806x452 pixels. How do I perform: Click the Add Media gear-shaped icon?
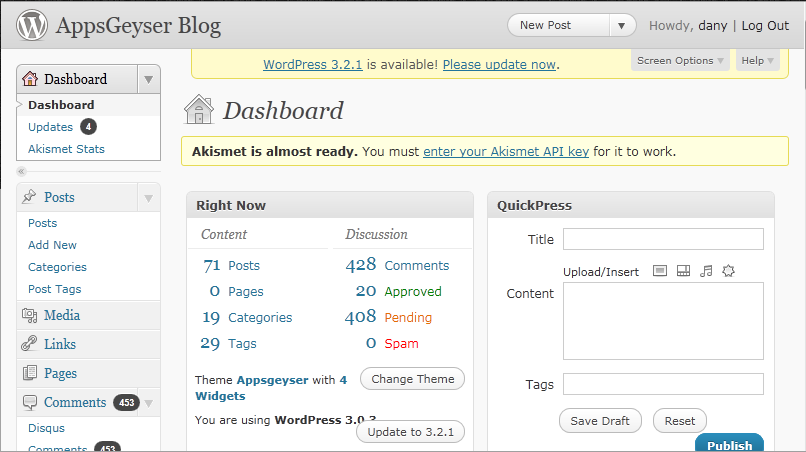(728, 271)
